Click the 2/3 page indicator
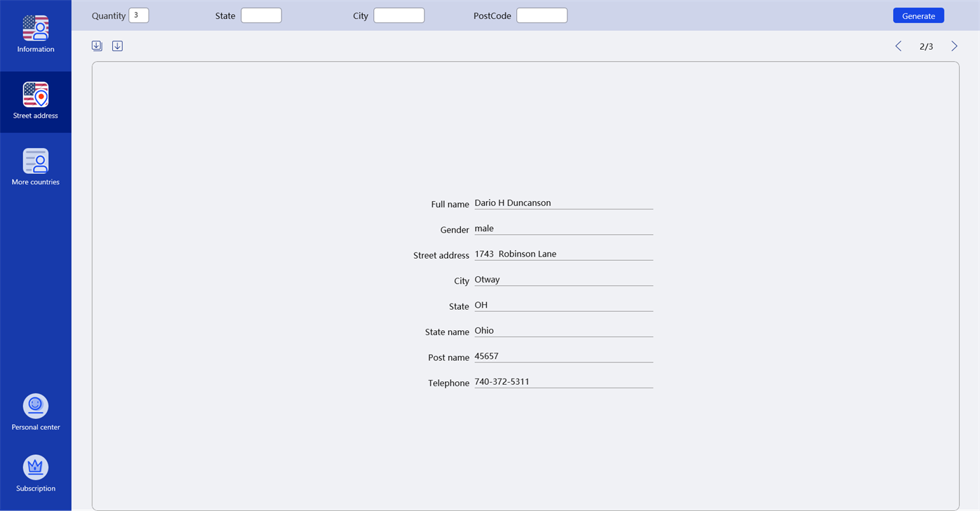 (926, 46)
